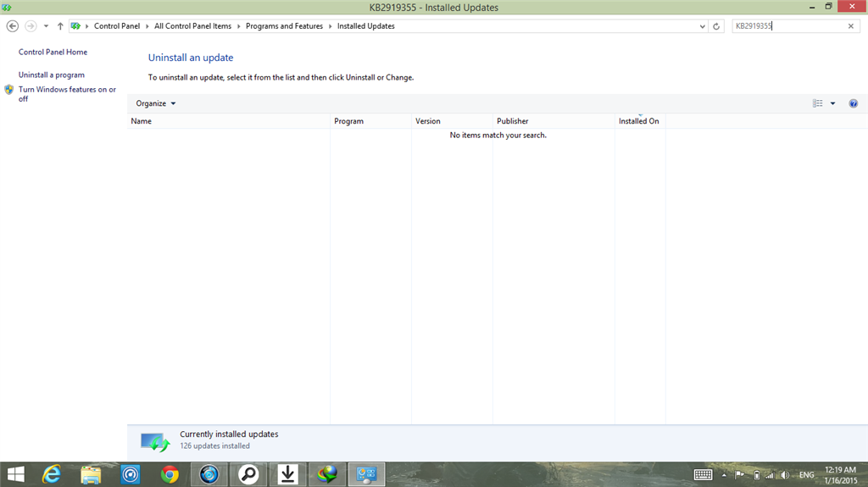Click the shield icon beside Windows features link
Viewport: 868px width, 487px height.
(x=8, y=90)
